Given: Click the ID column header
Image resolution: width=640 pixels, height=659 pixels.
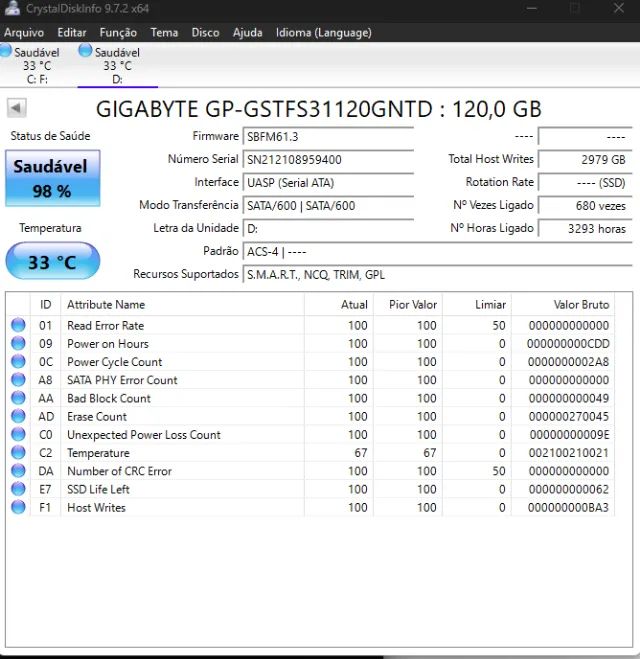Looking at the screenshot, I should pos(45,304).
